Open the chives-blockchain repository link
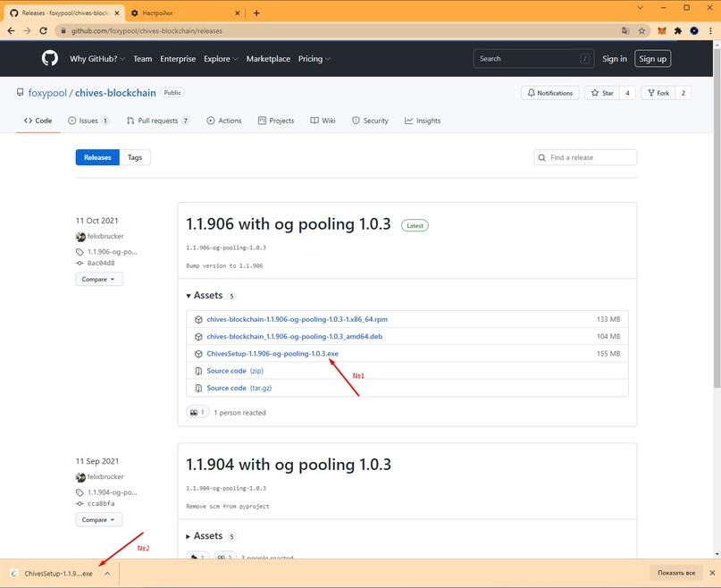Image resolution: width=721 pixels, height=588 pixels. click(x=115, y=93)
